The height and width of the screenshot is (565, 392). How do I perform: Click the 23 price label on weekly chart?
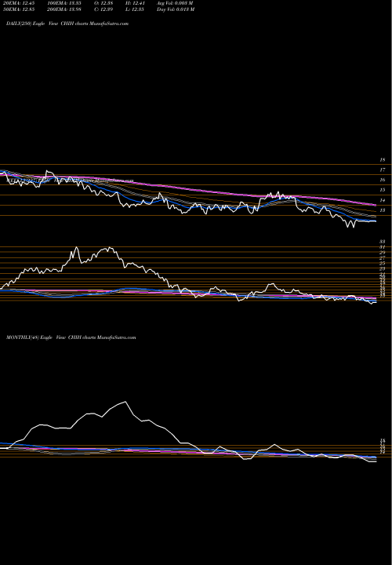(x=383, y=269)
